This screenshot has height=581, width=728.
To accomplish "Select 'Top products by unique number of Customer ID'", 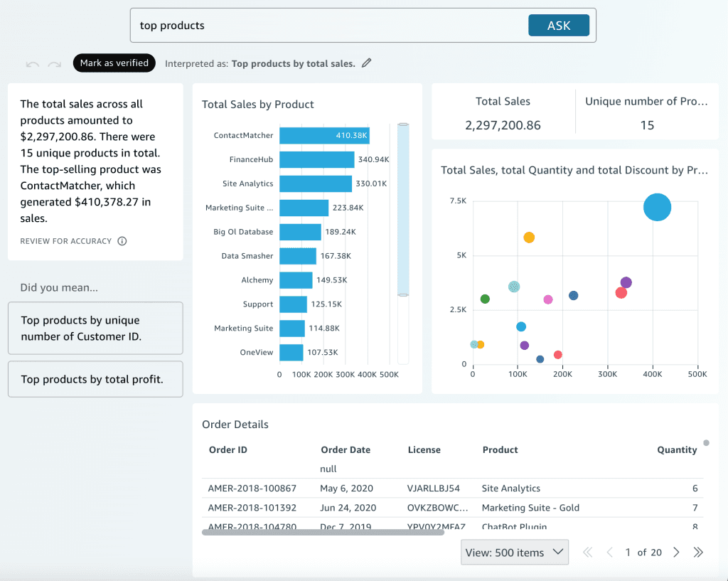I will click(x=95, y=329).
